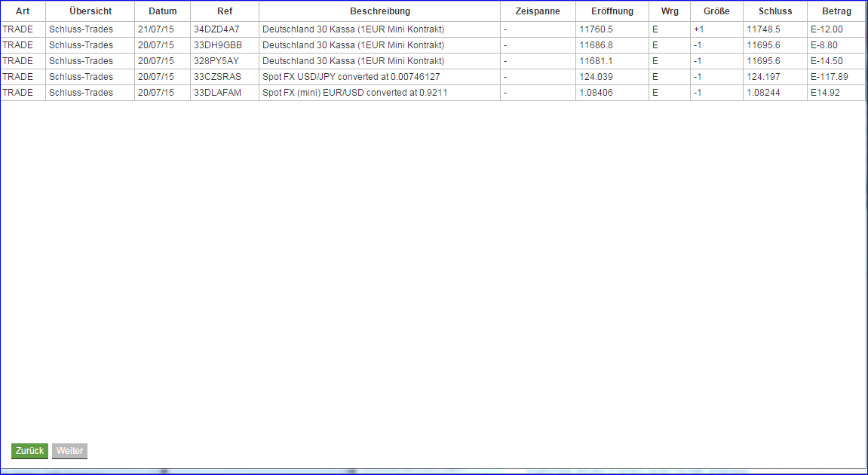This screenshot has height=475, width=868.
Task: Click the Windows taskbar at screen bottom
Action: pyautogui.click(x=434, y=470)
